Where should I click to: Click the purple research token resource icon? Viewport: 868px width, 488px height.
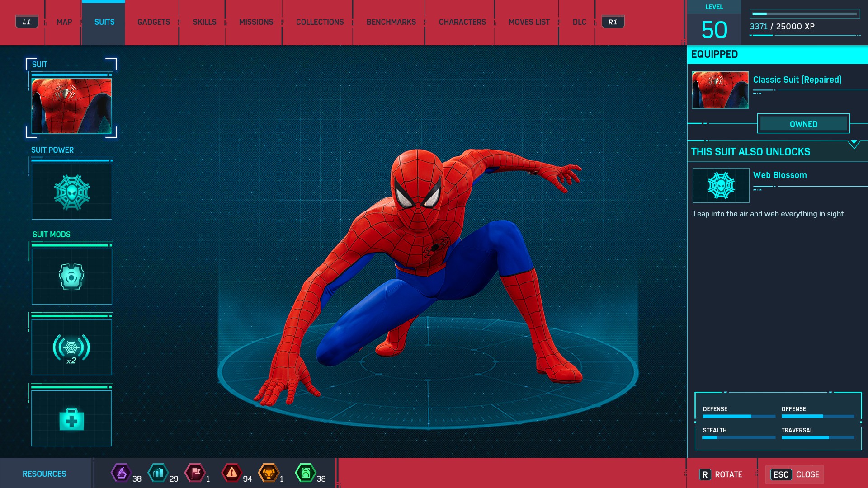121,473
